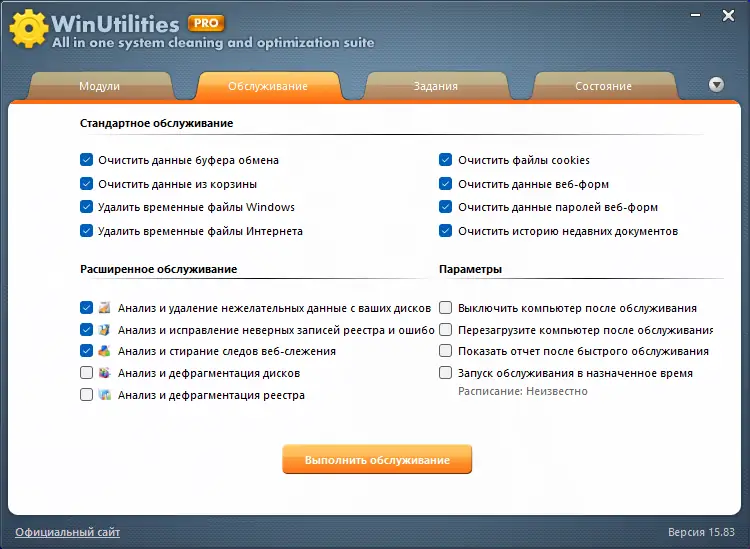
Task: Uncheck Очистить историю недавних документов
Action: (x=445, y=231)
